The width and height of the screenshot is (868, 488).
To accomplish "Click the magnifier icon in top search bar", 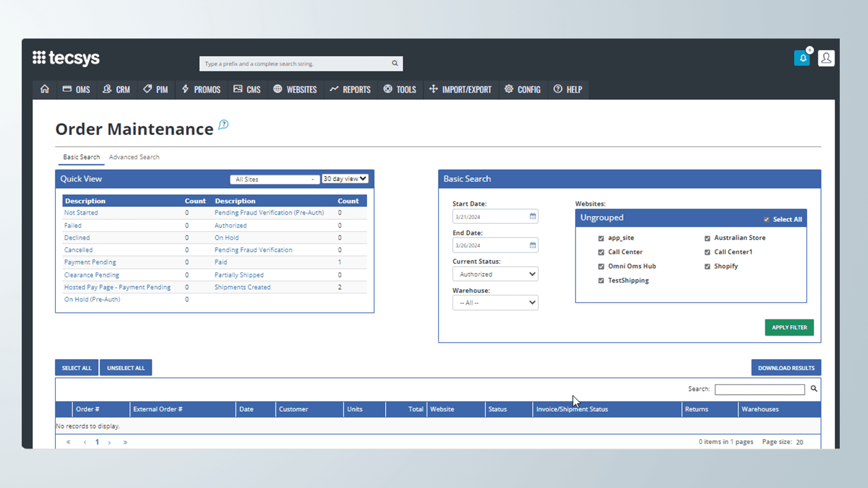I will coord(395,63).
